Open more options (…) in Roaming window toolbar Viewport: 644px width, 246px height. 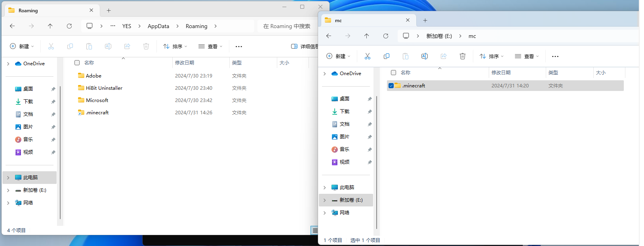[x=239, y=46]
